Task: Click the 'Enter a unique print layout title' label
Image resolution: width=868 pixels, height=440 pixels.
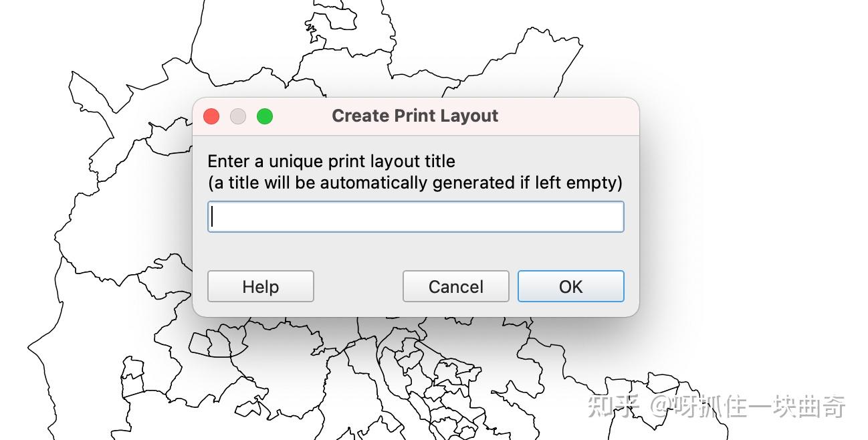Action: point(331,161)
